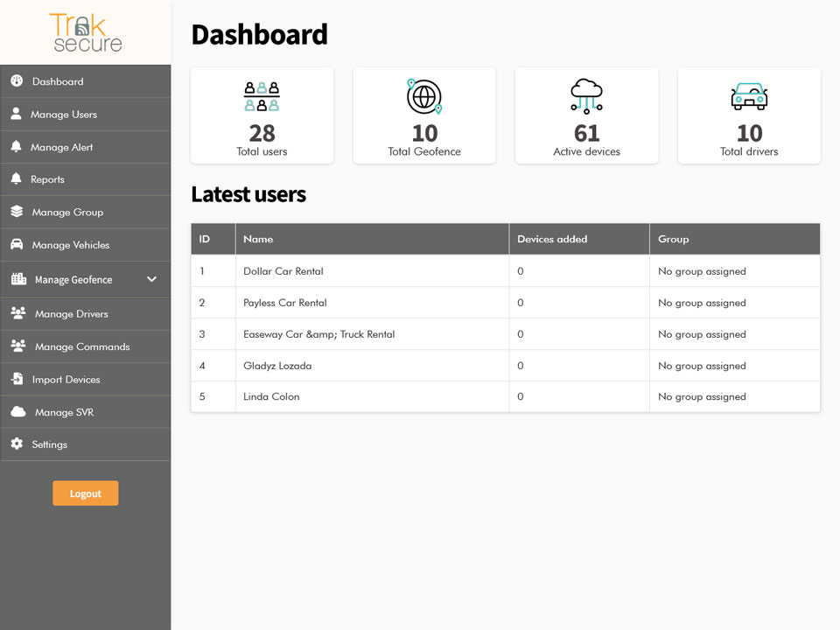
Task: Click the Total drivers car icon
Action: point(749,97)
